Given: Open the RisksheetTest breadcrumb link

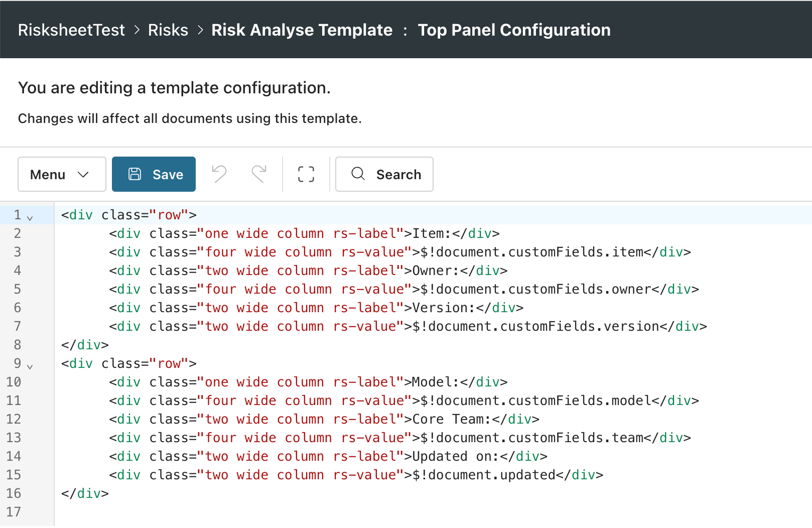Looking at the screenshot, I should 71,30.
